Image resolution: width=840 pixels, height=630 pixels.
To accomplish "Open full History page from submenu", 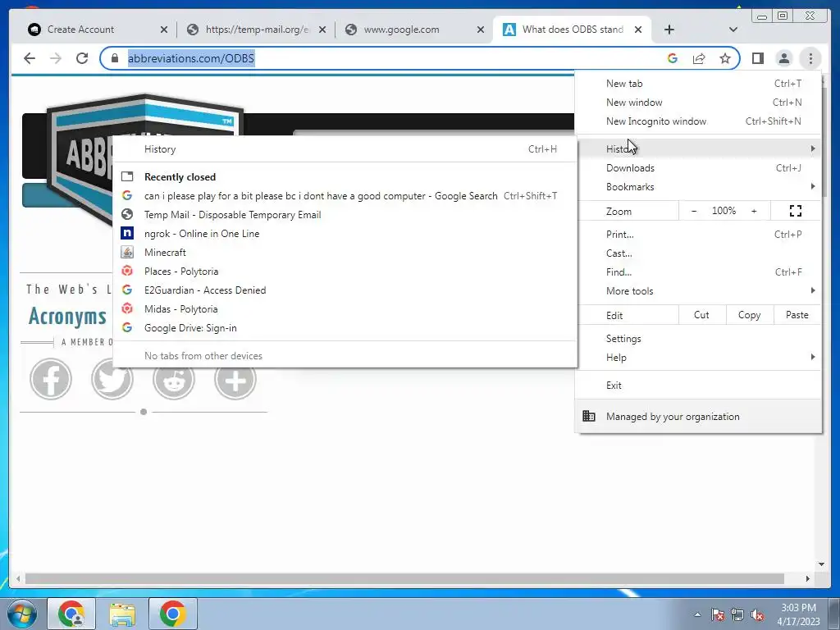I will tap(345, 149).
